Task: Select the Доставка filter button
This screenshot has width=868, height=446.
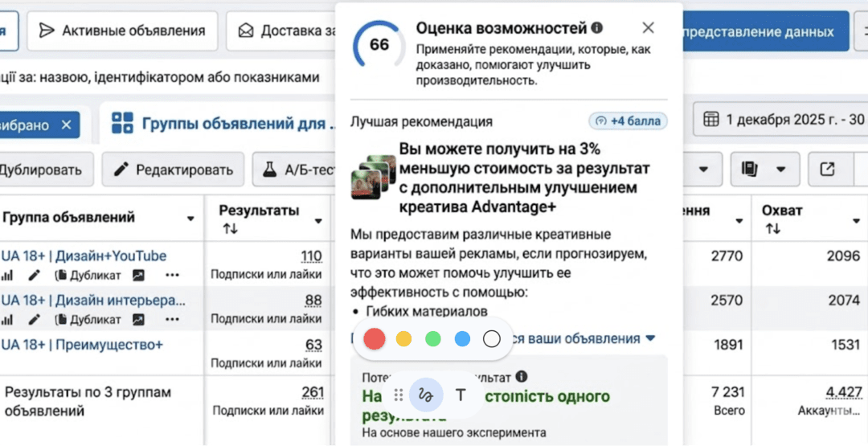Action: pyautogui.click(x=282, y=31)
